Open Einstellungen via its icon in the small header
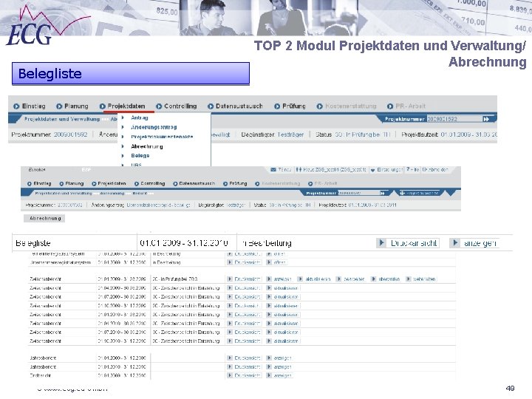Image resolution: width=532 pixels, height=399 pixels. [x=373, y=170]
